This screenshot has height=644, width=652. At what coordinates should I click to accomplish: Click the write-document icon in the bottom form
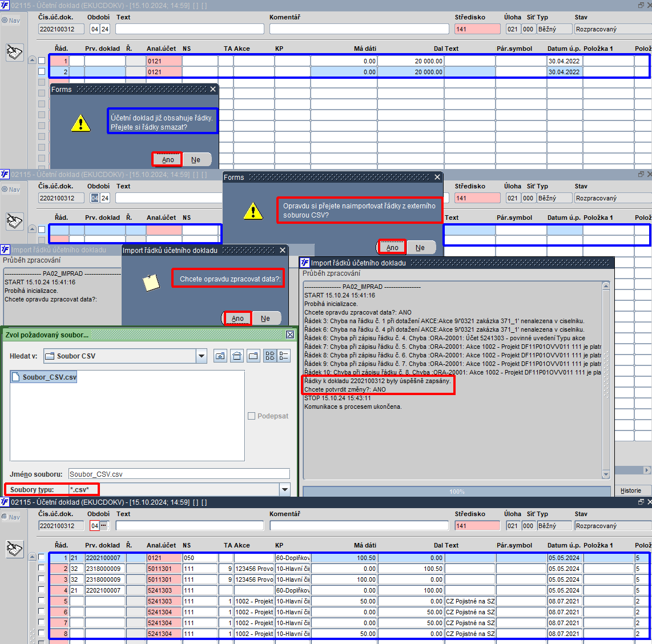(14, 549)
